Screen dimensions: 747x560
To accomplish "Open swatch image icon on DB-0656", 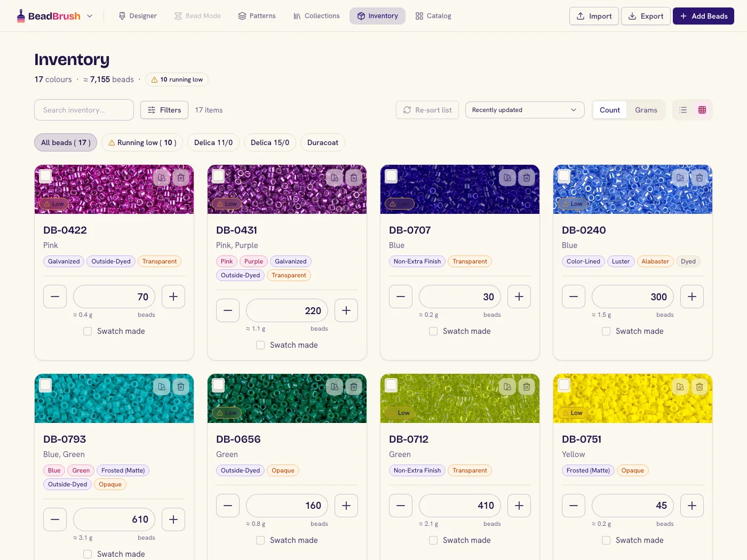I will [335, 387].
